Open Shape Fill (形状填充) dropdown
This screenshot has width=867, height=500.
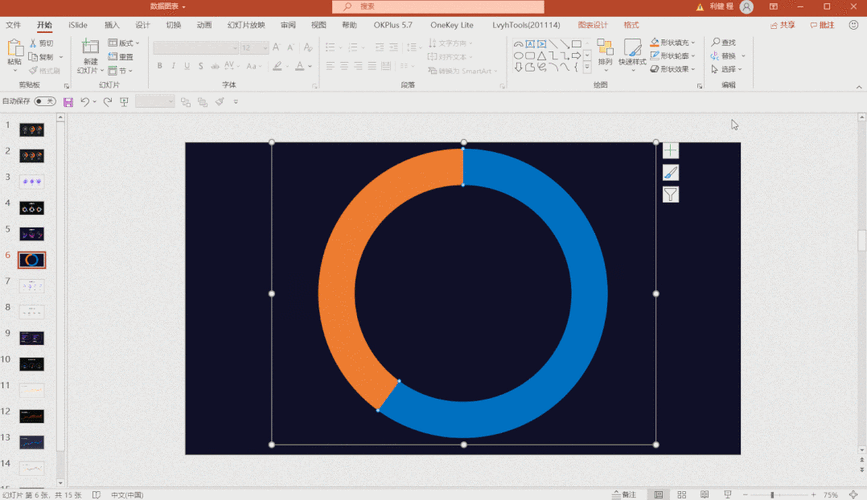tap(672, 43)
